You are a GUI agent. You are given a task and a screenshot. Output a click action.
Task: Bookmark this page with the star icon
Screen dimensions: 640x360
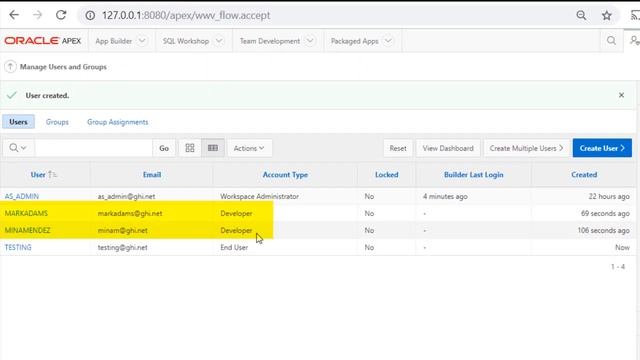tap(607, 16)
